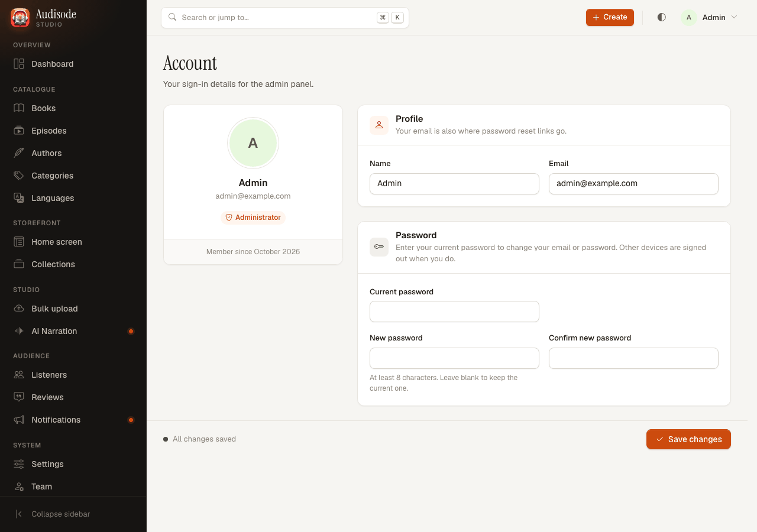
Task: Navigate to Team
Action: tap(73, 486)
